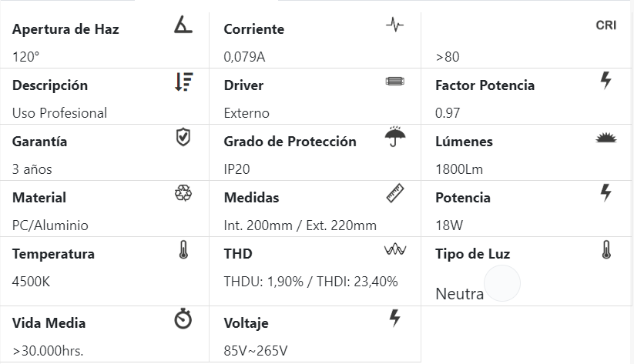Click the CRI icon label
This screenshot has height=364, width=634.
pos(605,25)
